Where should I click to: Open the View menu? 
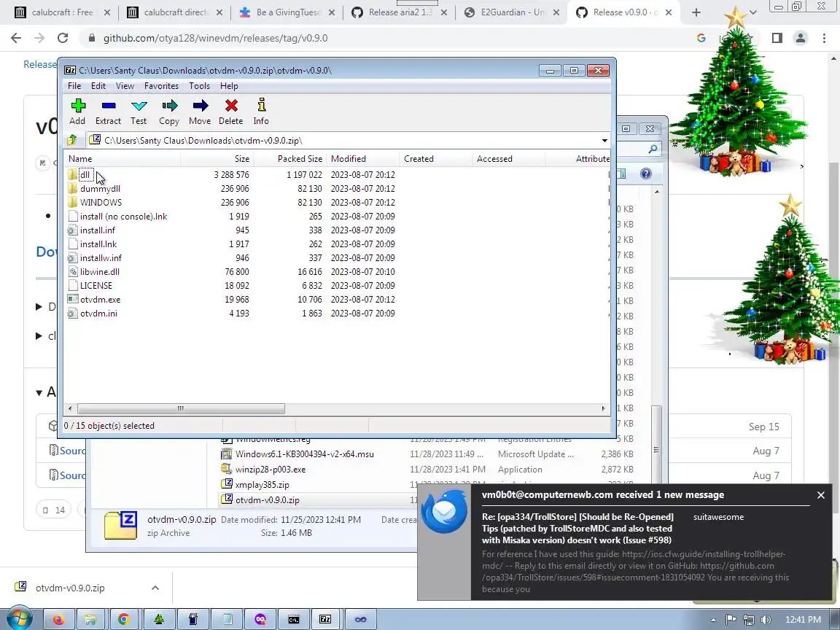coord(125,86)
